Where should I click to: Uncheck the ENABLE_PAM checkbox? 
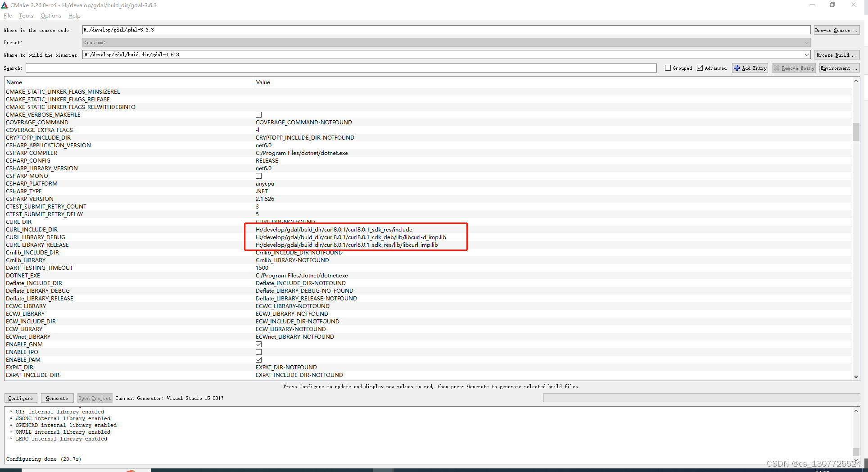point(258,360)
